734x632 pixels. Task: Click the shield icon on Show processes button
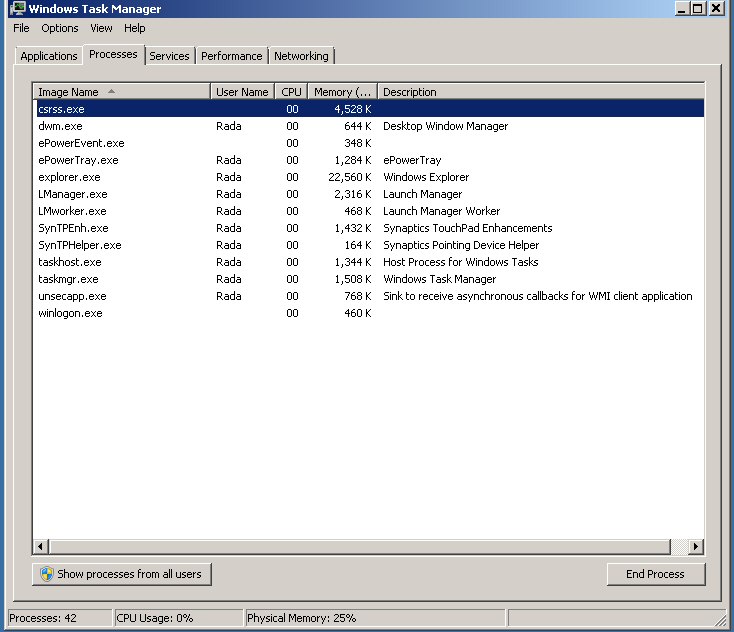coord(47,574)
